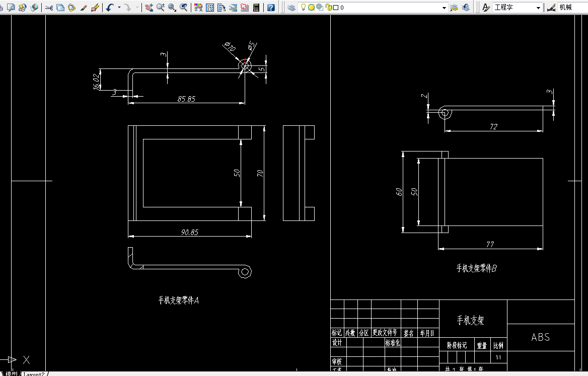
Task: Restore the previous layer state
Action: click(x=466, y=7)
